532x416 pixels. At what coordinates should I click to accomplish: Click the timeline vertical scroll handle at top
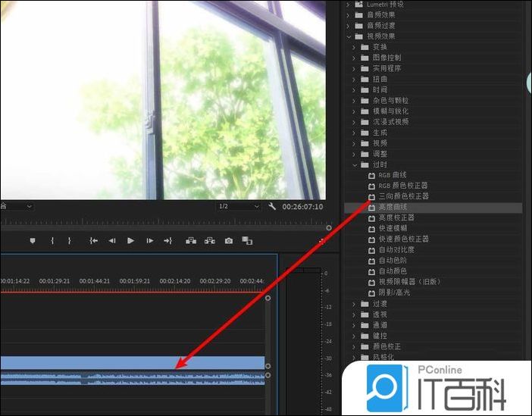(x=268, y=298)
